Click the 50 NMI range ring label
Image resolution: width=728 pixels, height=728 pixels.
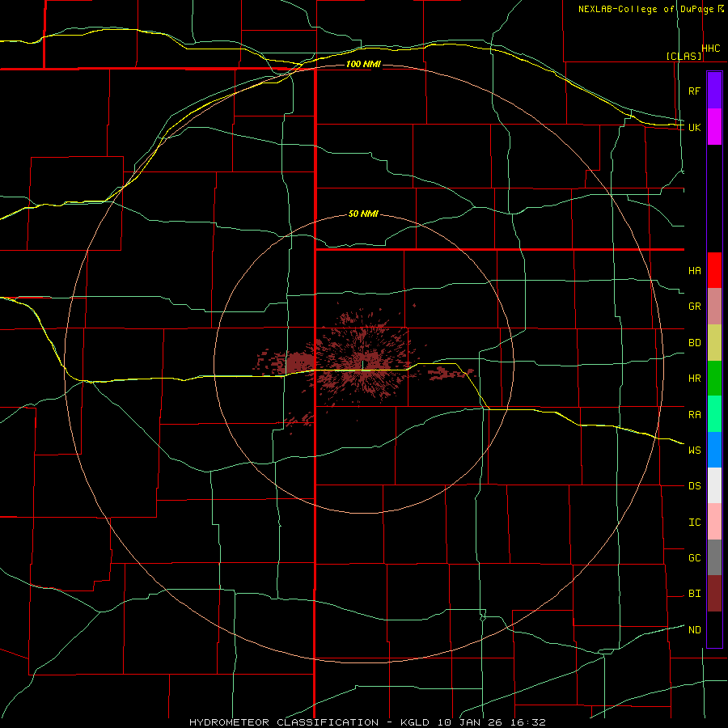[363, 214]
